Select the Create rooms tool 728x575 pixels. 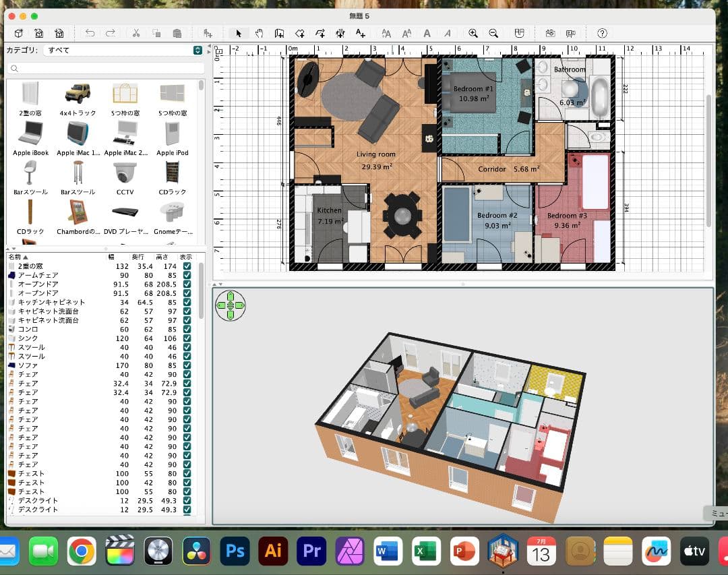299,33
